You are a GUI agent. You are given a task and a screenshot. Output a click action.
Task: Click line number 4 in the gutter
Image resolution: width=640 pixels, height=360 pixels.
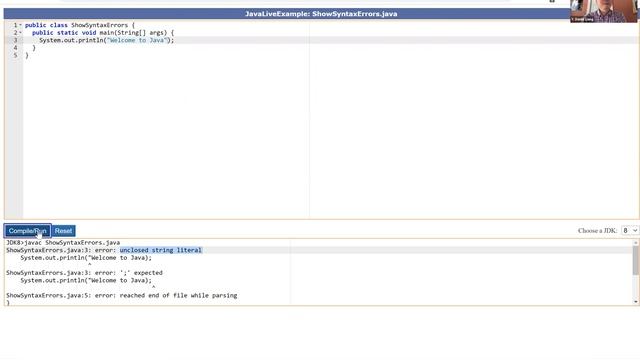point(16,48)
